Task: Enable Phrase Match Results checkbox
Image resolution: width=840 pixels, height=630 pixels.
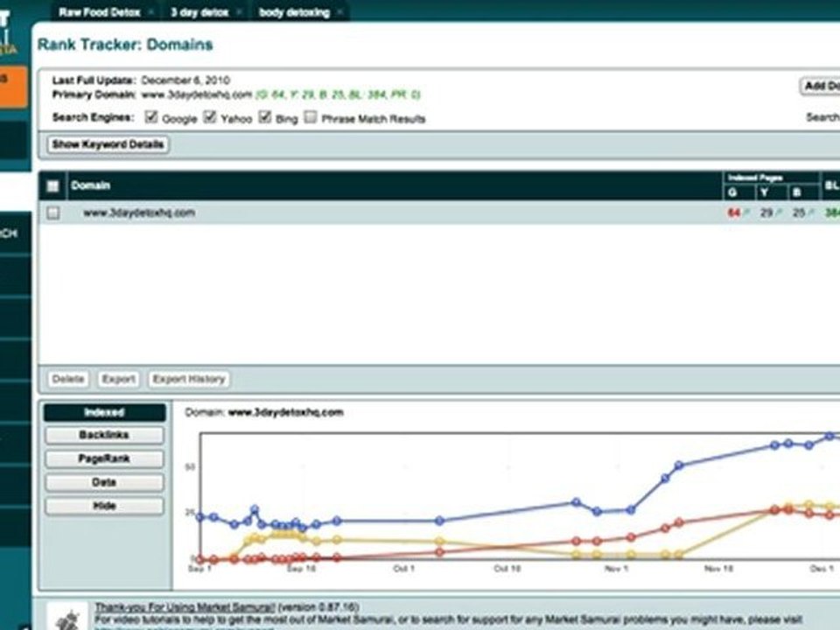Action: point(310,116)
